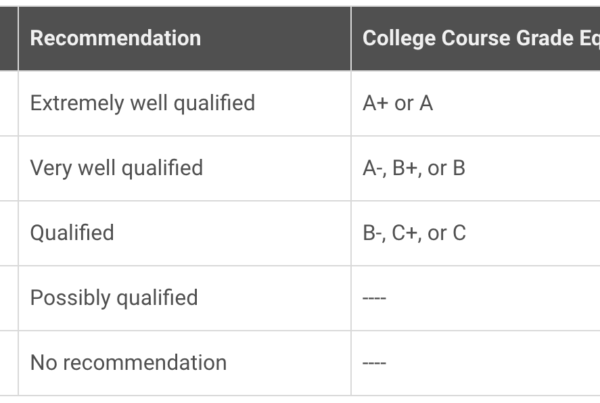Select the B-, C+, or C cell

coord(476,233)
